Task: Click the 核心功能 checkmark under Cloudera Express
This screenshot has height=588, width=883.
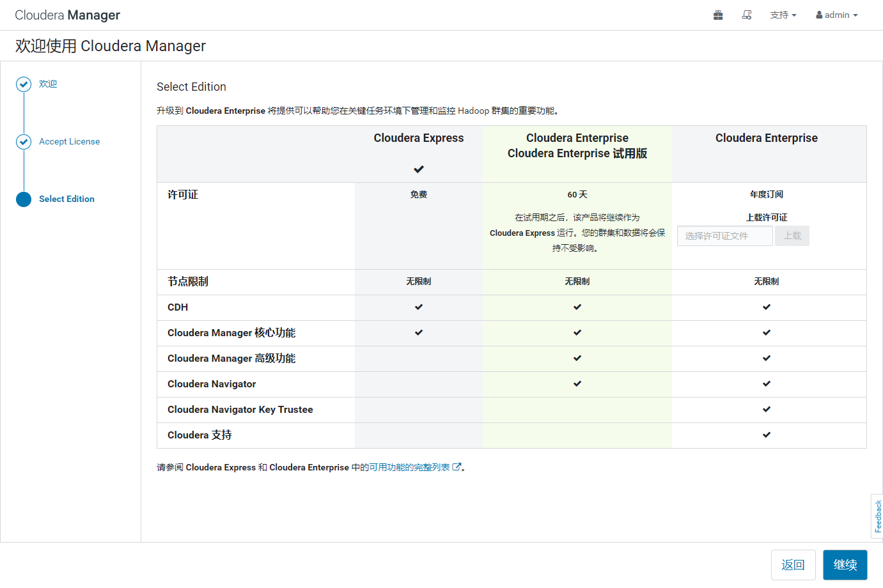Action: click(x=419, y=332)
